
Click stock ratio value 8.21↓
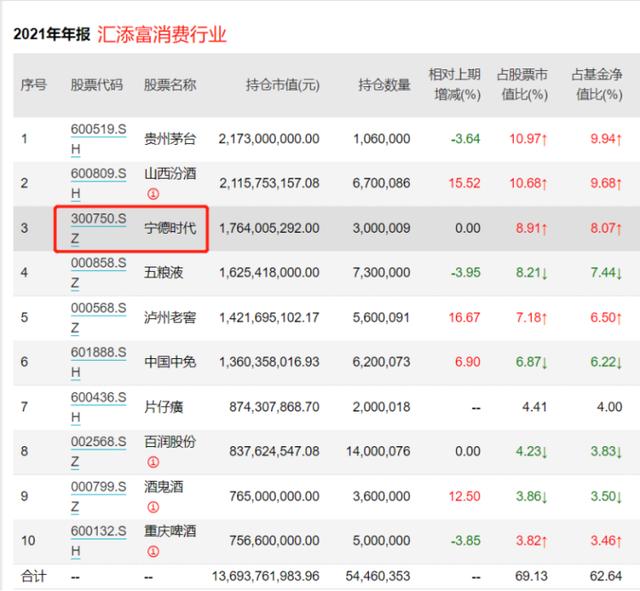pos(531,273)
